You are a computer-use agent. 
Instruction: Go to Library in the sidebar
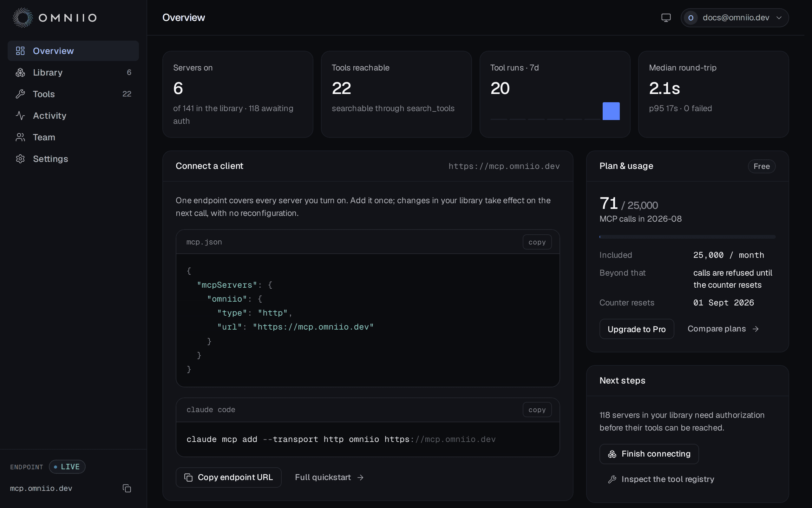click(73, 72)
